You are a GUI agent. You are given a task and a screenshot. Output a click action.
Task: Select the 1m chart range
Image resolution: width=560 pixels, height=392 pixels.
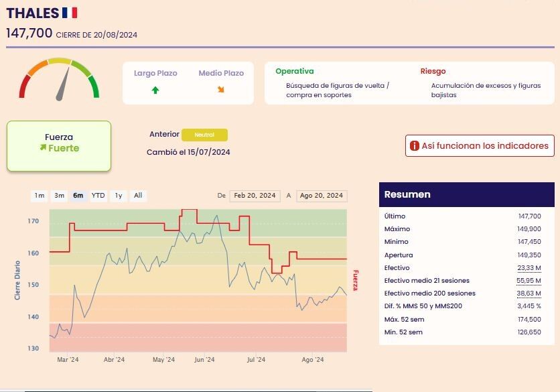40,196
